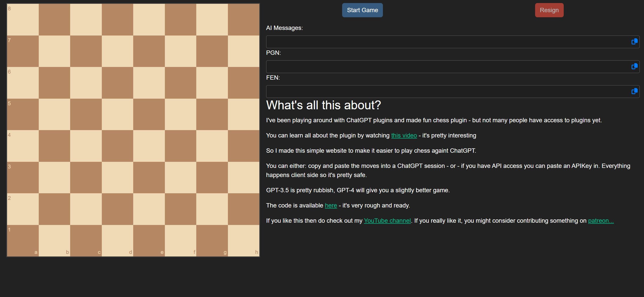The height and width of the screenshot is (297, 644).
Task: Open the "this video" link
Action: (x=404, y=135)
